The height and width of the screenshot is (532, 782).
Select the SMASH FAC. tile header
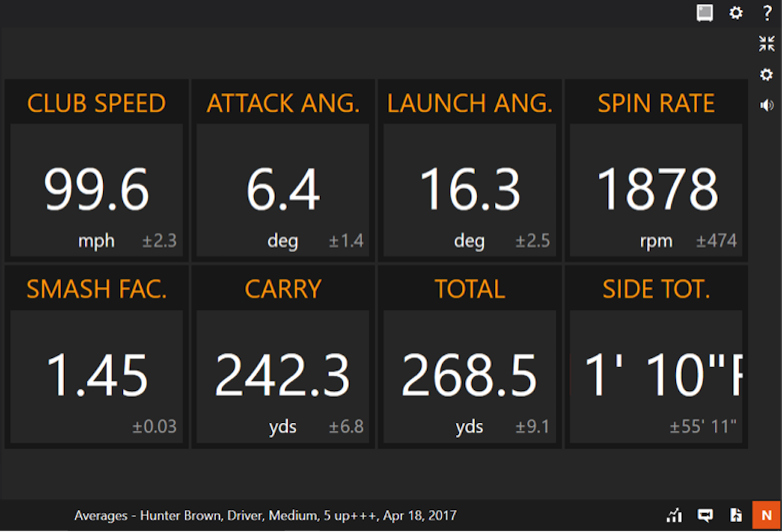(96, 289)
